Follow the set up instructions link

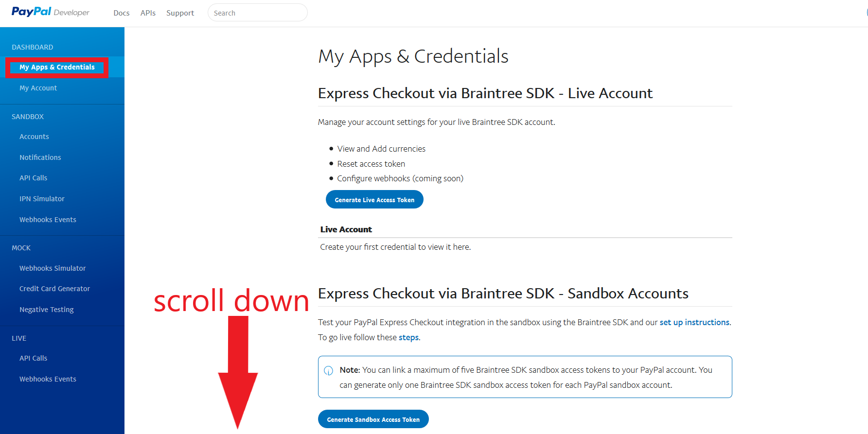(x=694, y=322)
